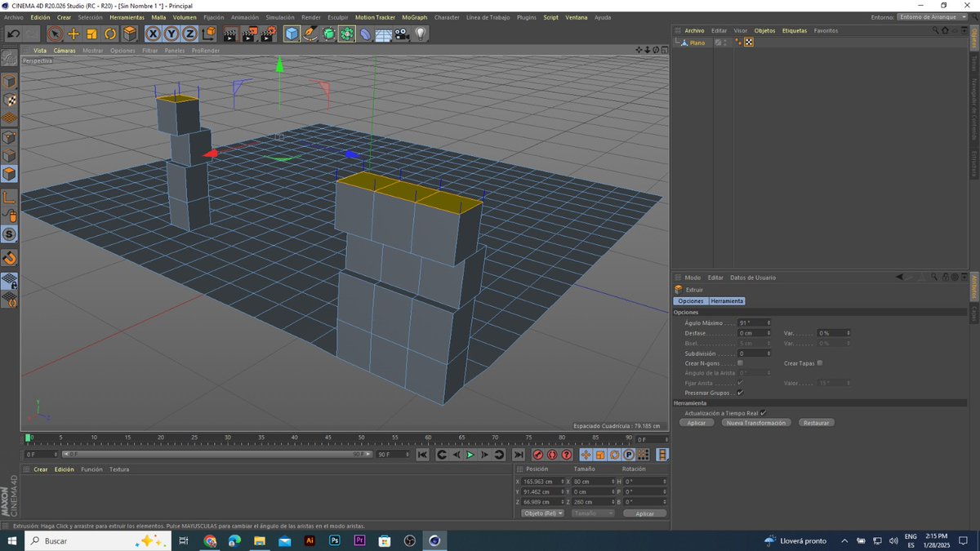
Task: Activate the Move tool
Action: pyautogui.click(x=73, y=33)
